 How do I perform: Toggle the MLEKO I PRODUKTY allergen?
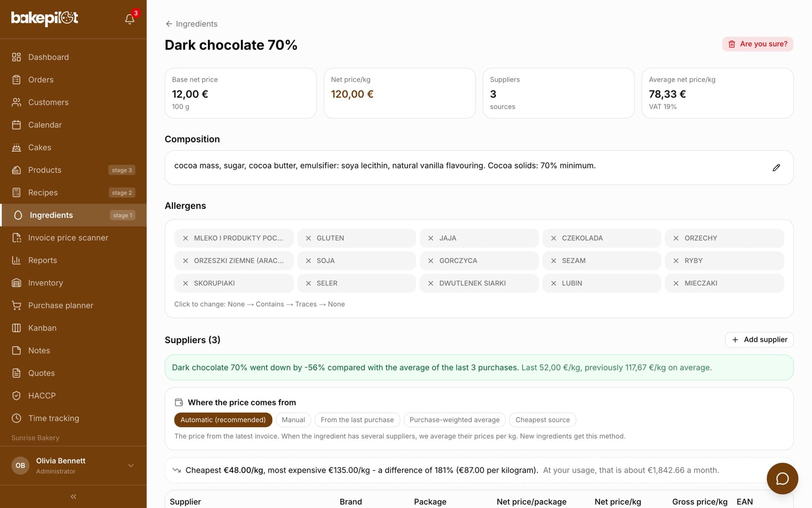(x=234, y=238)
